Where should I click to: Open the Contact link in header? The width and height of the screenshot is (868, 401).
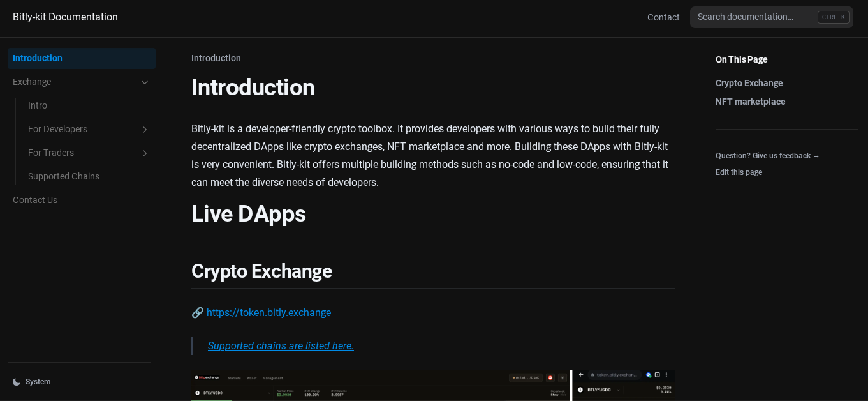[x=663, y=17]
